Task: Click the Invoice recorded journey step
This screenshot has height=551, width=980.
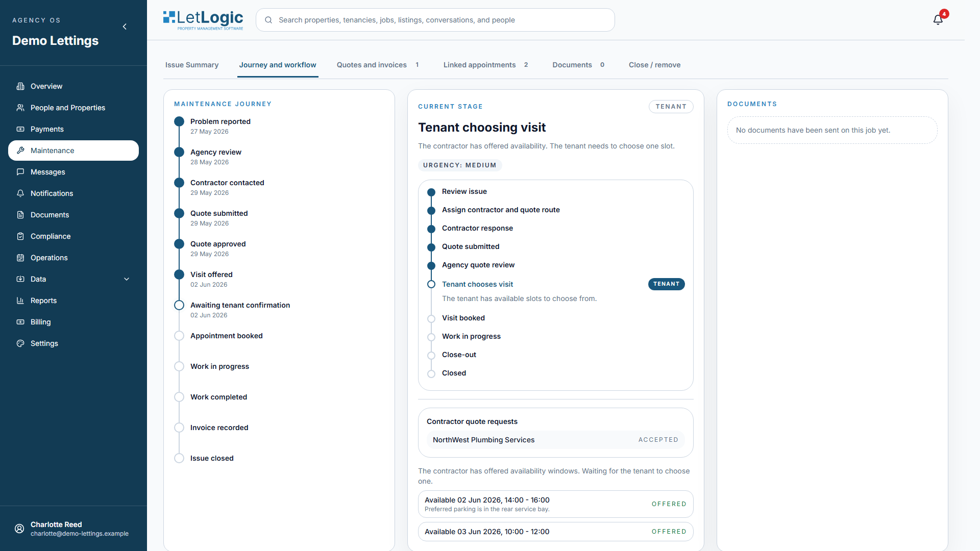Action: point(219,428)
